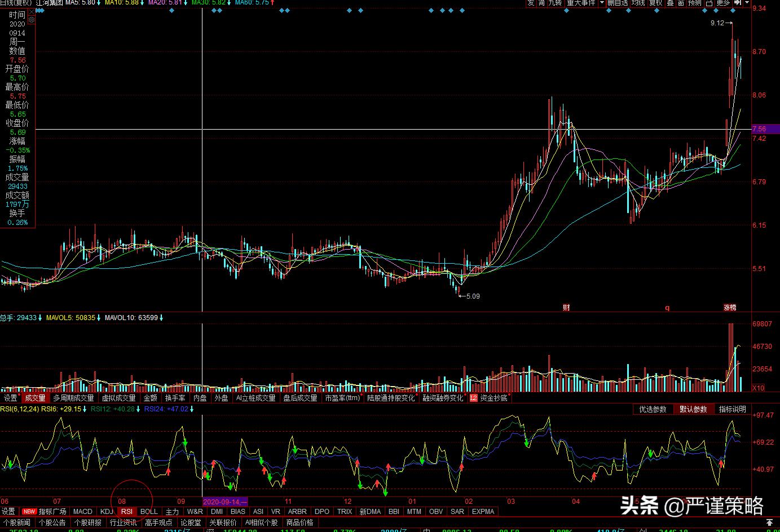Toggle the 内盘 inner volume display
Viewport: 780px width, 532px height.
tap(200, 397)
